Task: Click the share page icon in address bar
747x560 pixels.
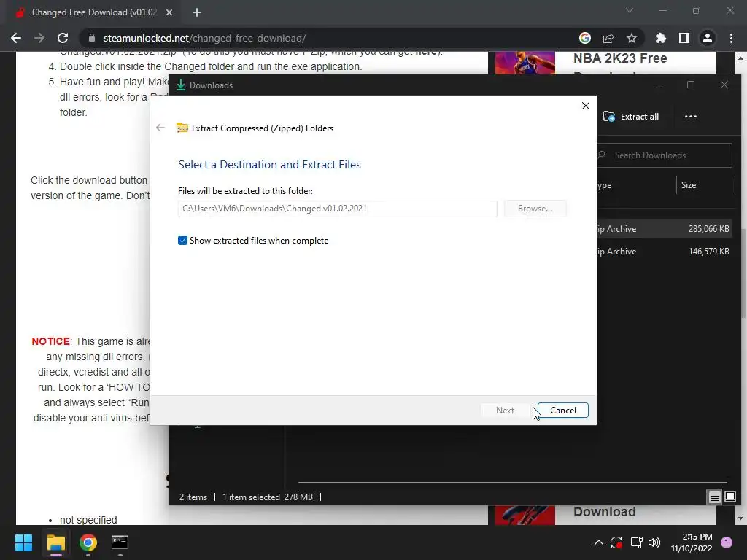Action: point(608,38)
